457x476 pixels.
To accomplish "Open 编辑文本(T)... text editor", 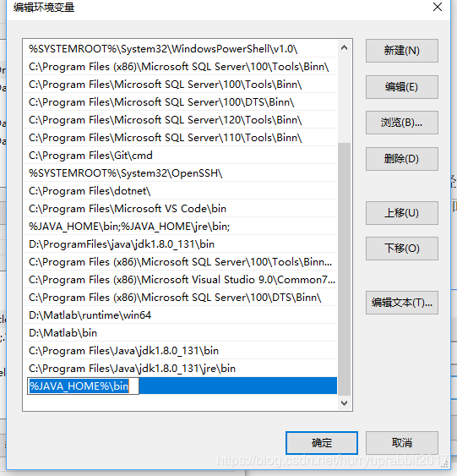I will pos(402,303).
